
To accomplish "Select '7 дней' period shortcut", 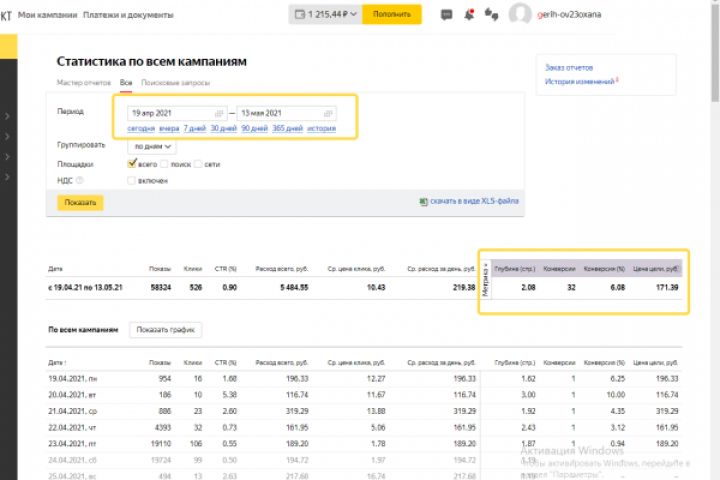I will 195,128.
